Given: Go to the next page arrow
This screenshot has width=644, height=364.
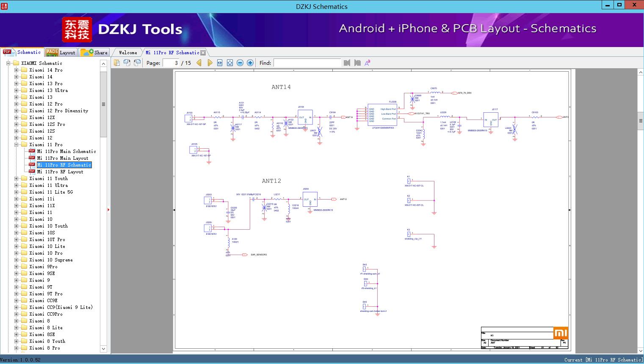Looking at the screenshot, I should [210, 63].
